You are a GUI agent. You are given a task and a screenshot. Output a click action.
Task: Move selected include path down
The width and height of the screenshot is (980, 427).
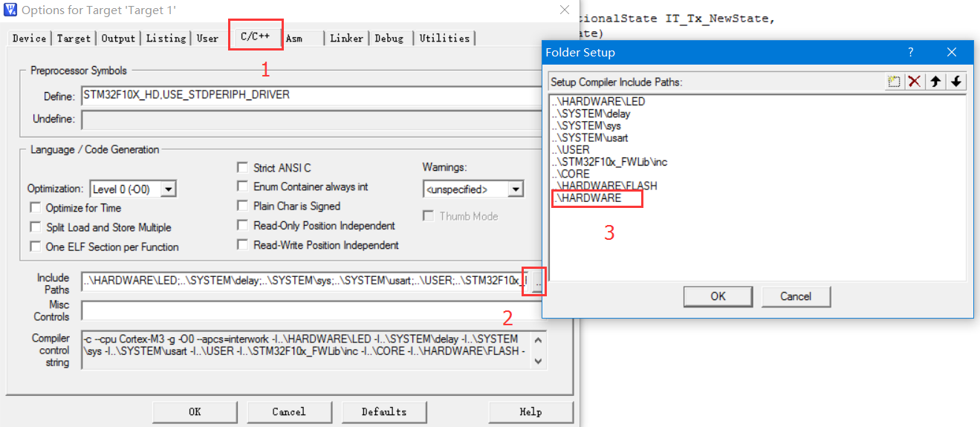956,82
